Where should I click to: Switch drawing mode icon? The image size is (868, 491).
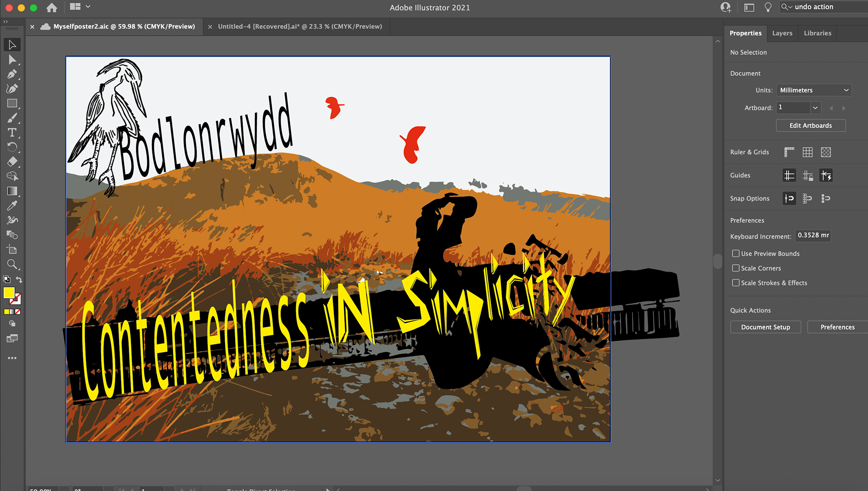click(x=12, y=324)
